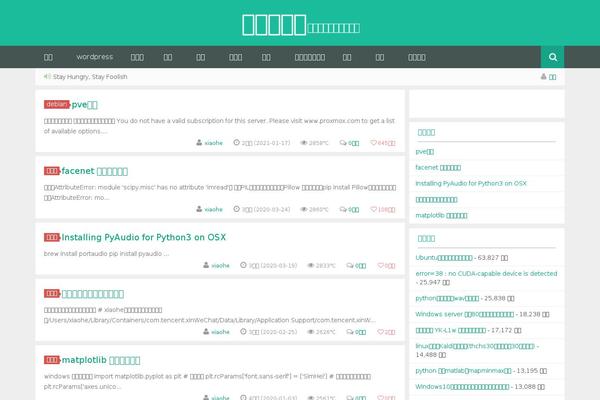Click facenet excerpt mentioning scipy.misc imread
This screenshot has width=600, height=400.
point(220,193)
